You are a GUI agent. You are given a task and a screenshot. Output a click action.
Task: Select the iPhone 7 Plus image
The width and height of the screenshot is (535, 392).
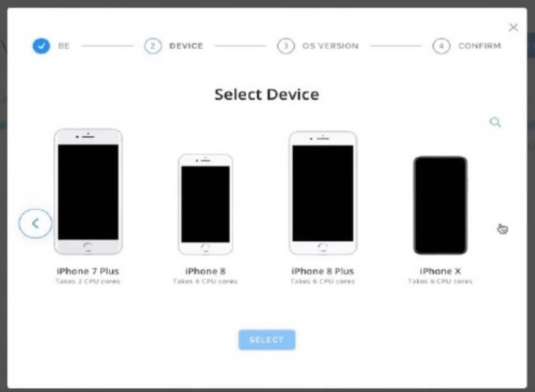pyautogui.click(x=88, y=192)
